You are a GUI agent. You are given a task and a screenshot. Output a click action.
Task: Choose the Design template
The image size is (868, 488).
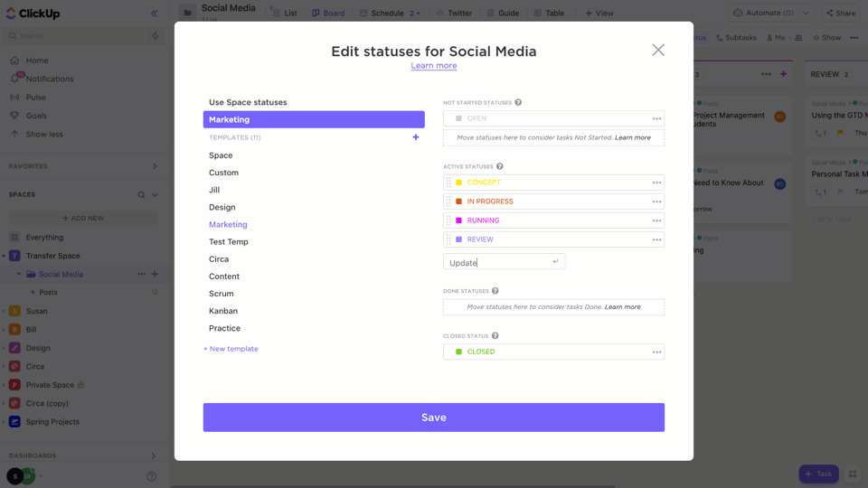tap(222, 207)
